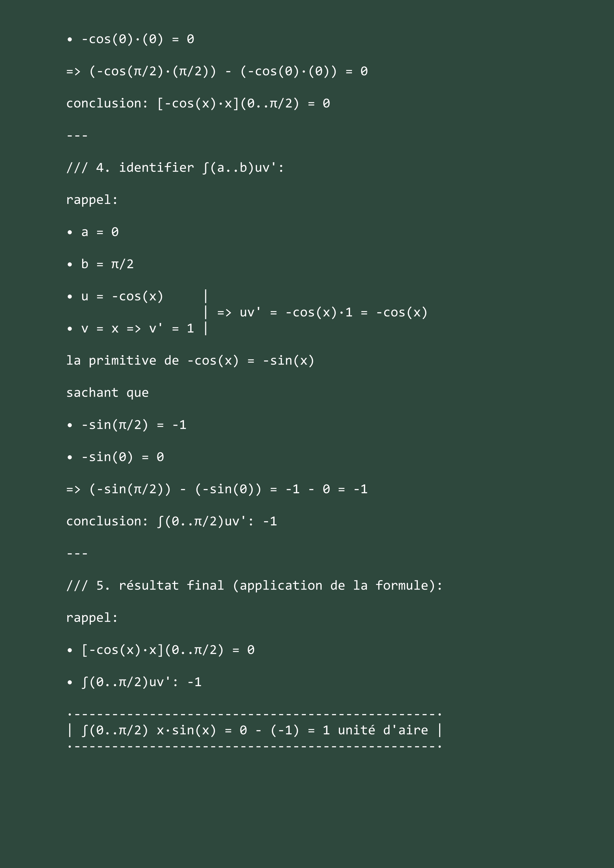Click the words 'sachant que'
Screen dimensions: 614x868
click(x=107, y=393)
